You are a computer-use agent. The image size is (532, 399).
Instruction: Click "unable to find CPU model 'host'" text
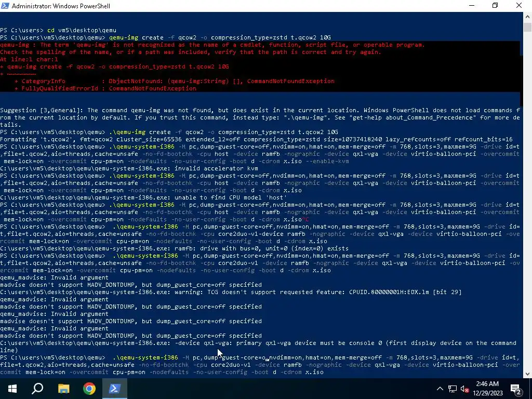[231, 197]
